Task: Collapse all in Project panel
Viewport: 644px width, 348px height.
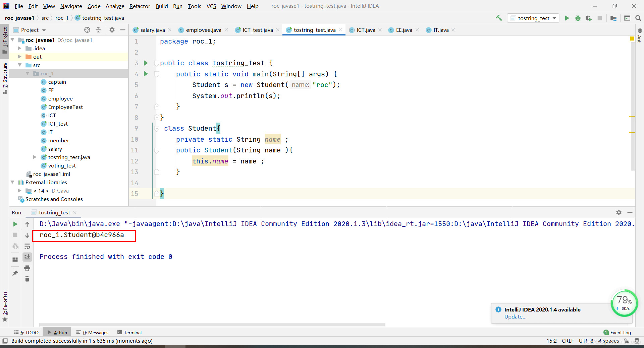Action: 98,30
